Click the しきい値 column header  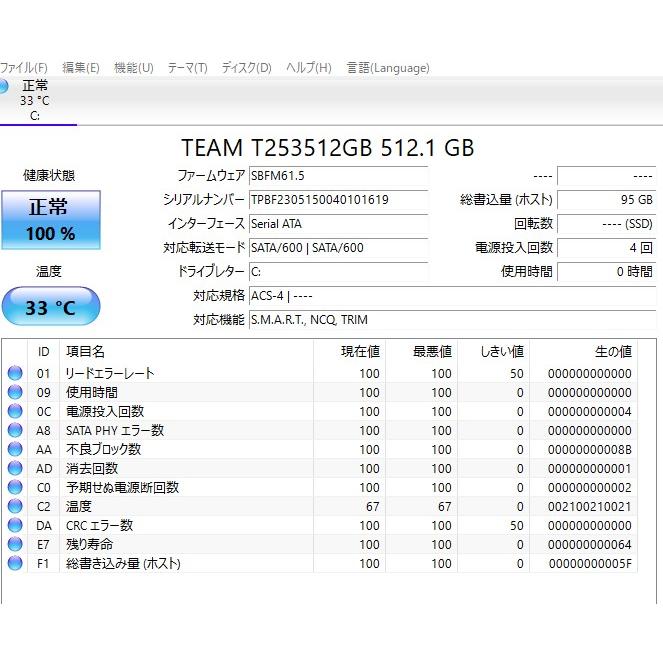493,351
